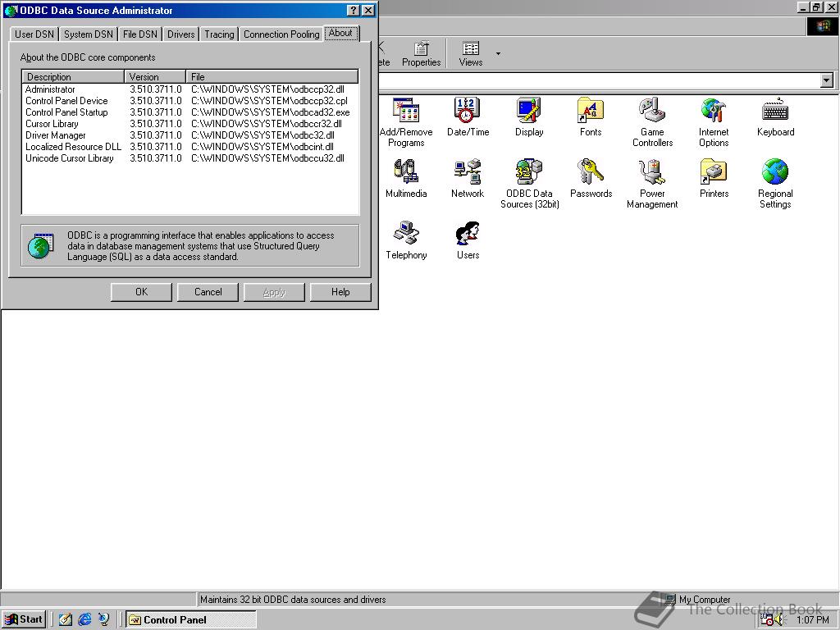Sort by the File column header
The width and height of the screenshot is (840, 630).
272,76
